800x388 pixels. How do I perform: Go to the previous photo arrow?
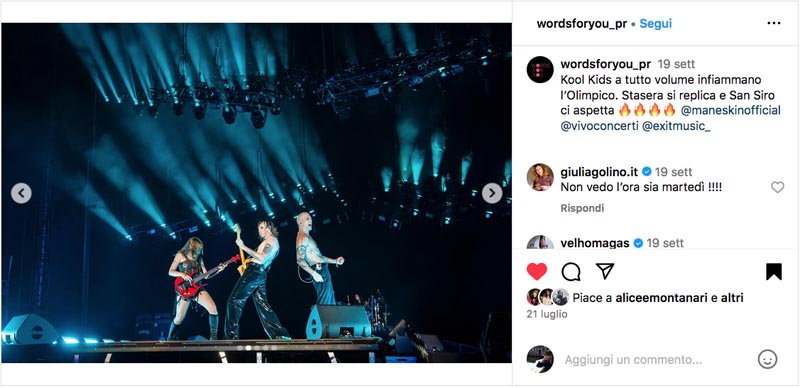pos(21,193)
